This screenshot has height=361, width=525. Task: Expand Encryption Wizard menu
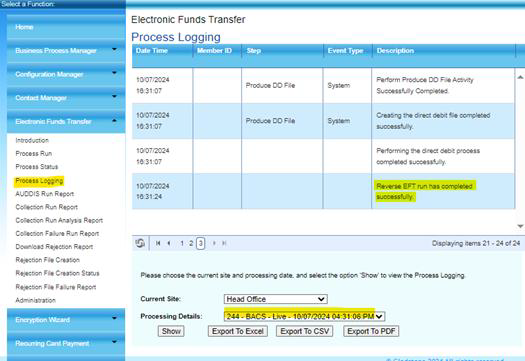tap(66, 320)
